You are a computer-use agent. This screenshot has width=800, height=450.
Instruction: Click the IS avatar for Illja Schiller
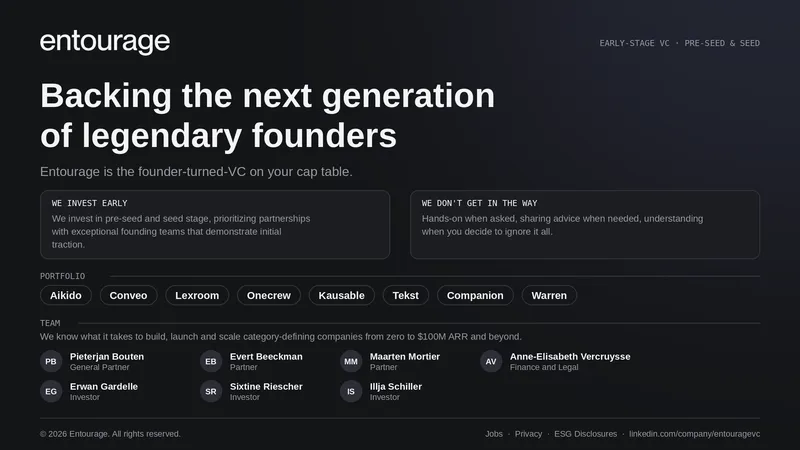point(351,391)
